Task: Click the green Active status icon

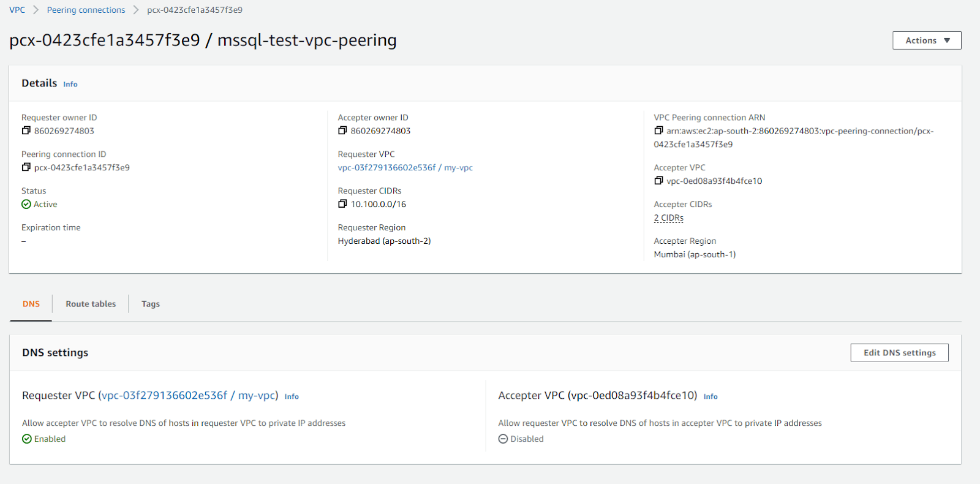Action: coord(26,205)
